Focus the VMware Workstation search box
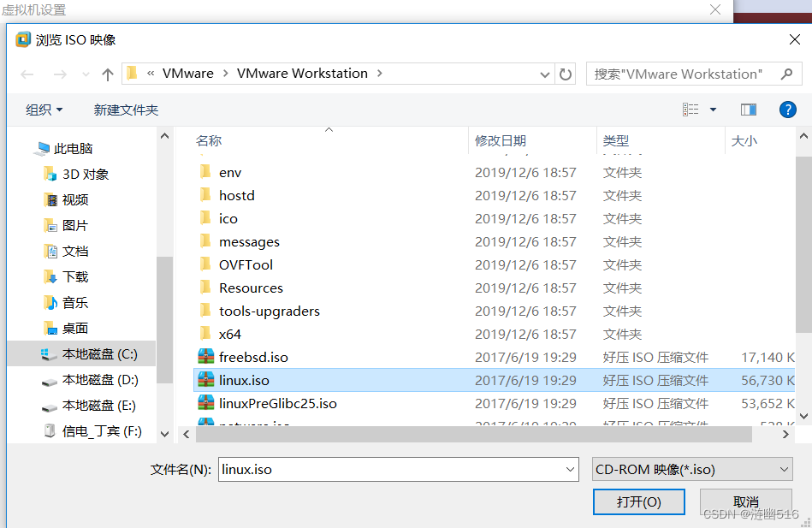Screen dimensions: 812x528 (x=694, y=74)
